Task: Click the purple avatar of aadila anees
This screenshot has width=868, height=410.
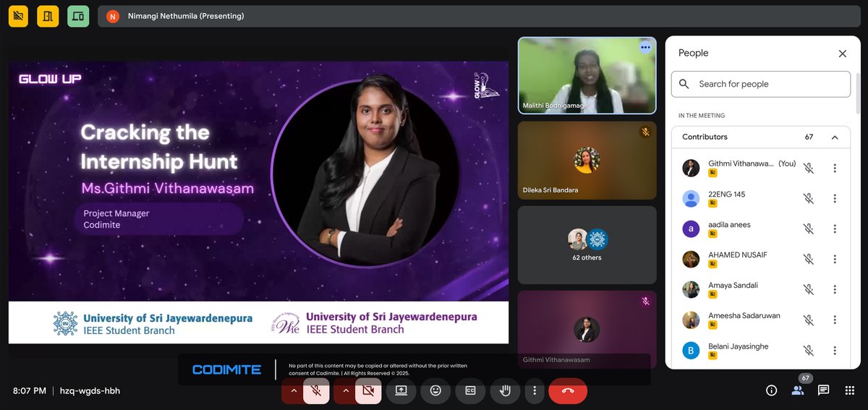Action: [691, 229]
